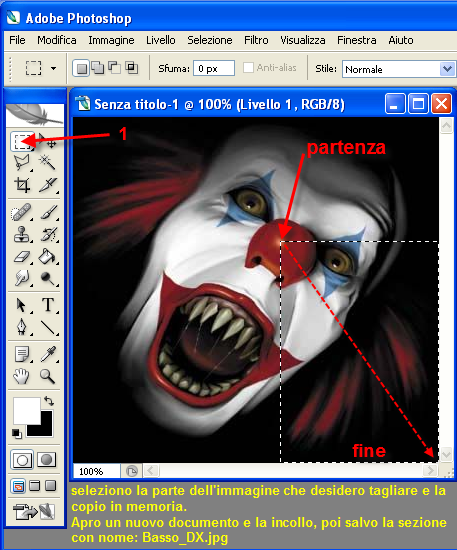Select the Crop tool
The image size is (457, 550).
coord(22,185)
